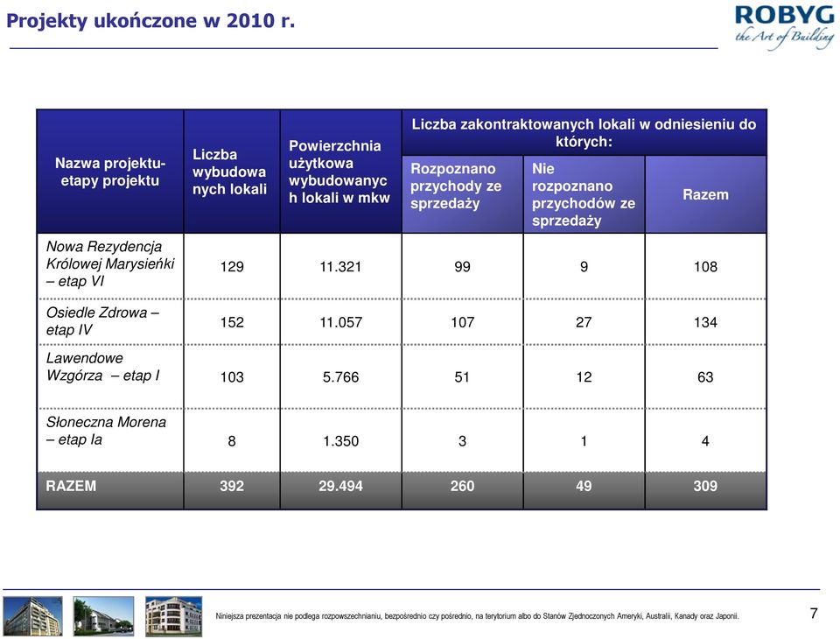Click the value 9 cell

tap(584, 266)
